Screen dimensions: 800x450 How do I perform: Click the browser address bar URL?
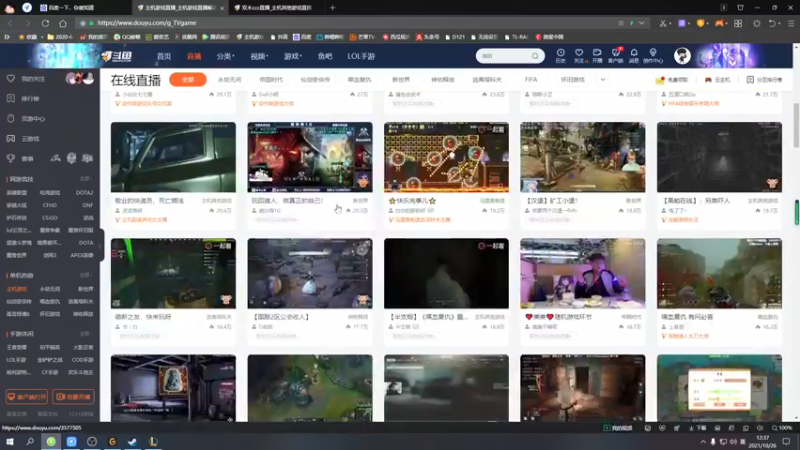pos(147,23)
